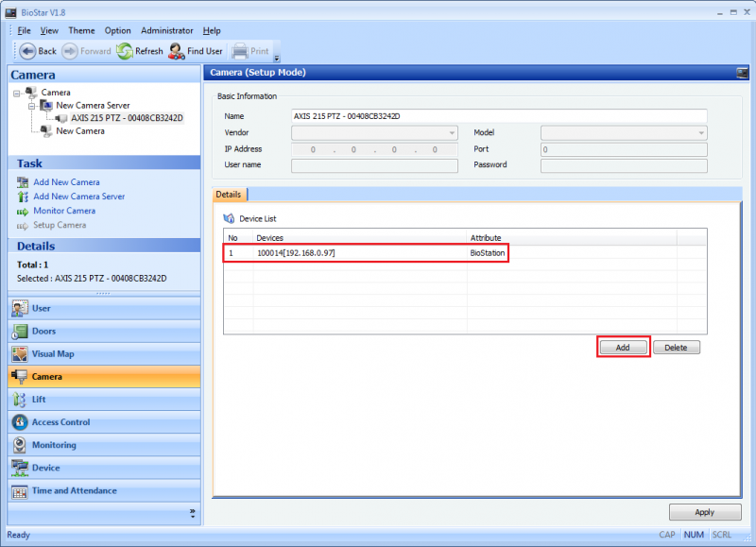Viewport: 756px width, 547px height.
Task: Click the Add button
Action: [623, 348]
